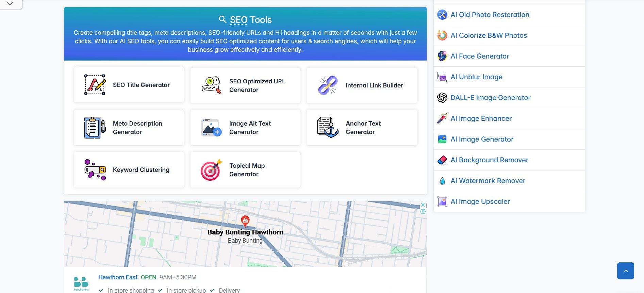Open the Internal Link Builder tool

pos(362,85)
